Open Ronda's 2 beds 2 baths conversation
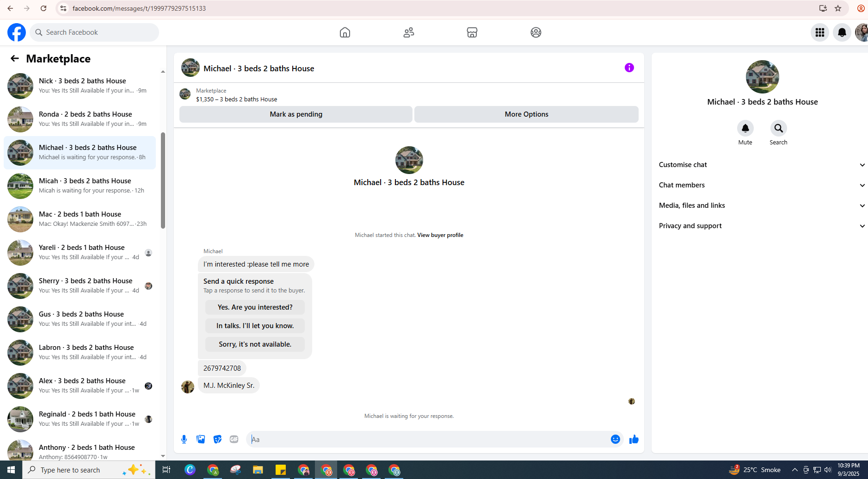Viewport: 868px width, 479px height. [80, 119]
